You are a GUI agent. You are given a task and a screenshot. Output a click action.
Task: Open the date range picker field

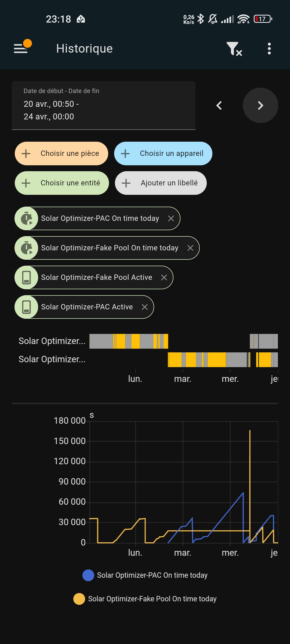click(x=103, y=105)
